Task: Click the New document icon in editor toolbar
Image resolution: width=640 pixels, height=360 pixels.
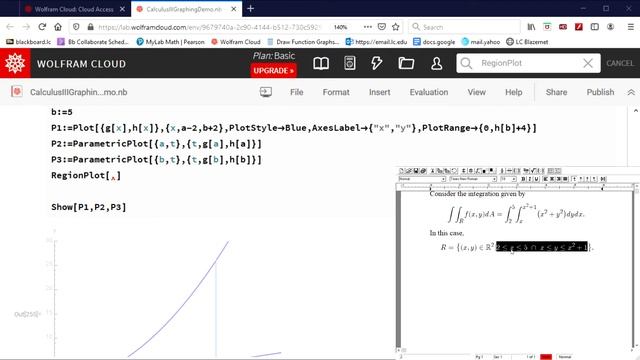Action: coord(402,171)
